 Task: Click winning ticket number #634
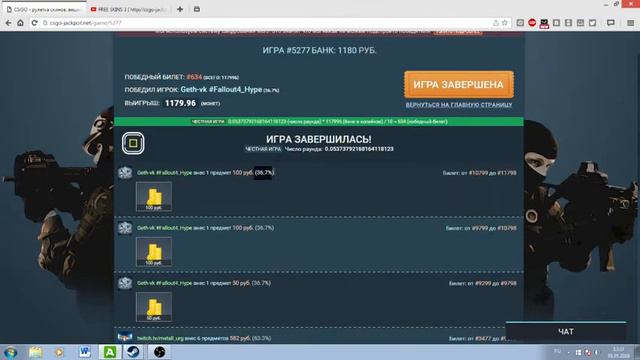(x=194, y=77)
